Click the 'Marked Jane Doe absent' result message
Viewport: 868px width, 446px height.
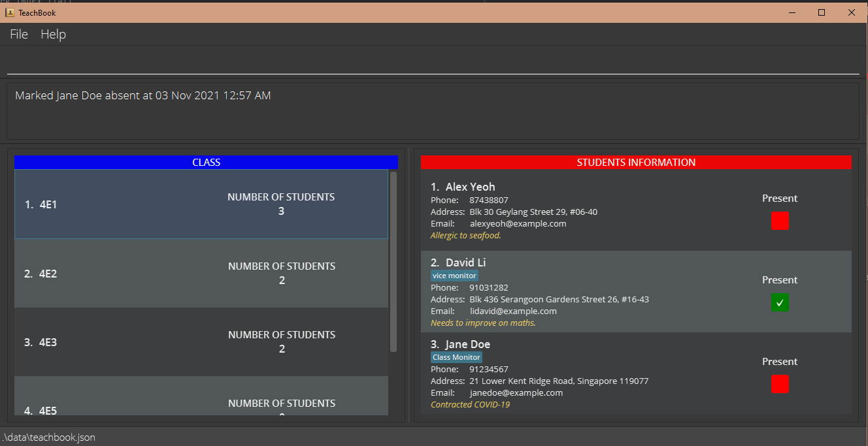pos(142,95)
